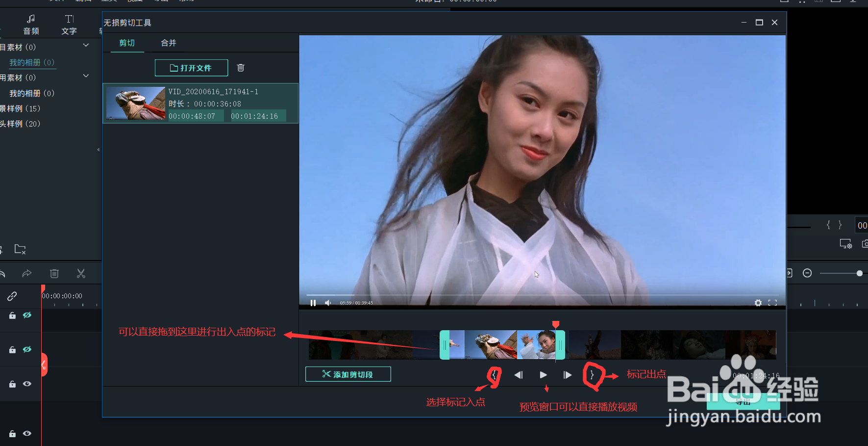Open preview settings gear icon
This screenshot has height=446, width=868.
click(758, 303)
